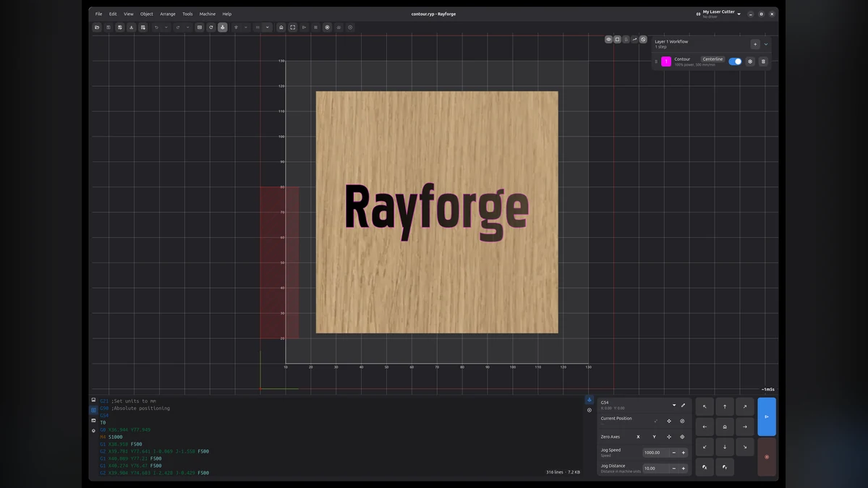This screenshot has width=868, height=488.
Task: Toggle the eye visibility button on canvas
Action: click(x=608, y=39)
